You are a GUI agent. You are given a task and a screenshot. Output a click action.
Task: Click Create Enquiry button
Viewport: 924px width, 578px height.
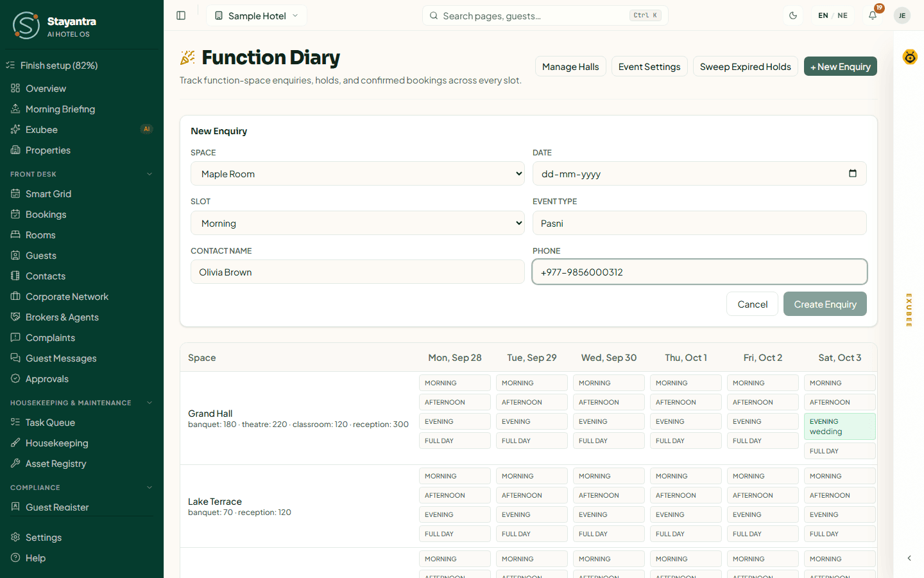(x=825, y=304)
